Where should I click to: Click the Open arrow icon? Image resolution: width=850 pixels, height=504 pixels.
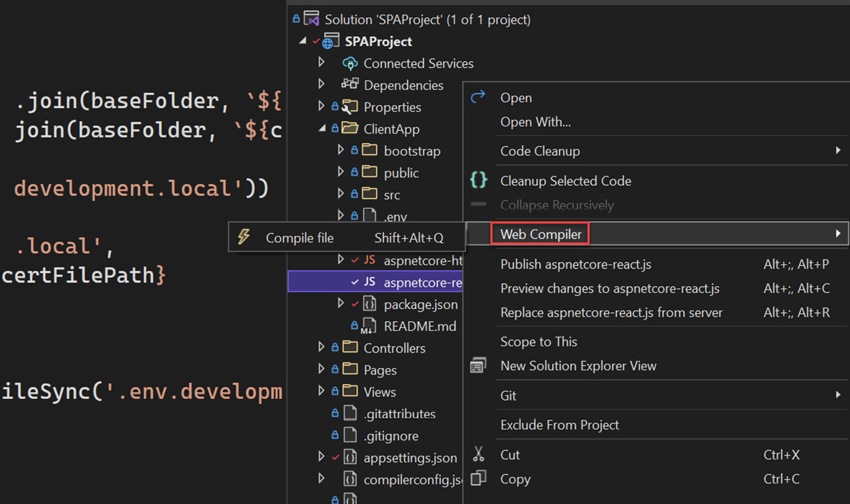pyautogui.click(x=478, y=97)
